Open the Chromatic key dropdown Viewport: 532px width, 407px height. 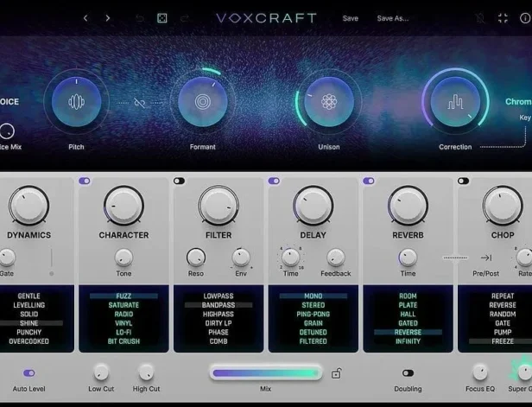click(518, 101)
